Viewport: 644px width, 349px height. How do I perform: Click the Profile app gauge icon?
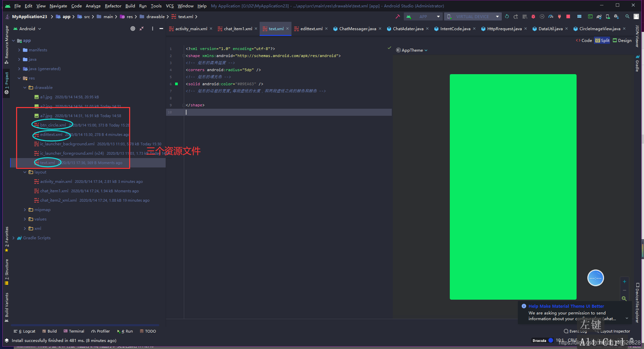pyautogui.click(x=551, y=16)
